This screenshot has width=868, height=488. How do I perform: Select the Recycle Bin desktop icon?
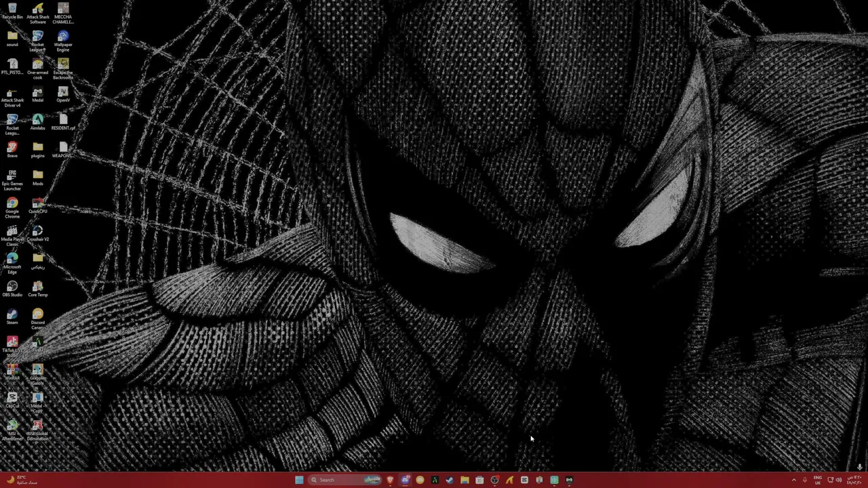(x=12, y=11)
